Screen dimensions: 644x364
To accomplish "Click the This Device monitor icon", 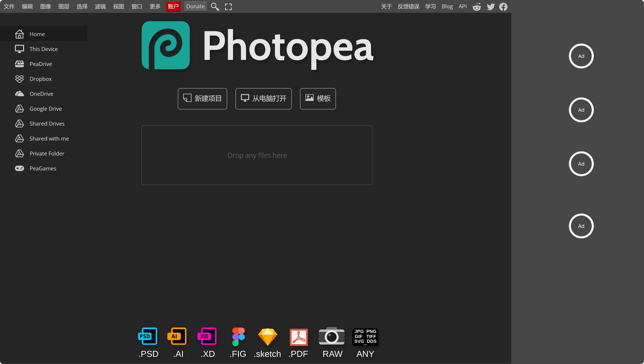I will 19,49.
